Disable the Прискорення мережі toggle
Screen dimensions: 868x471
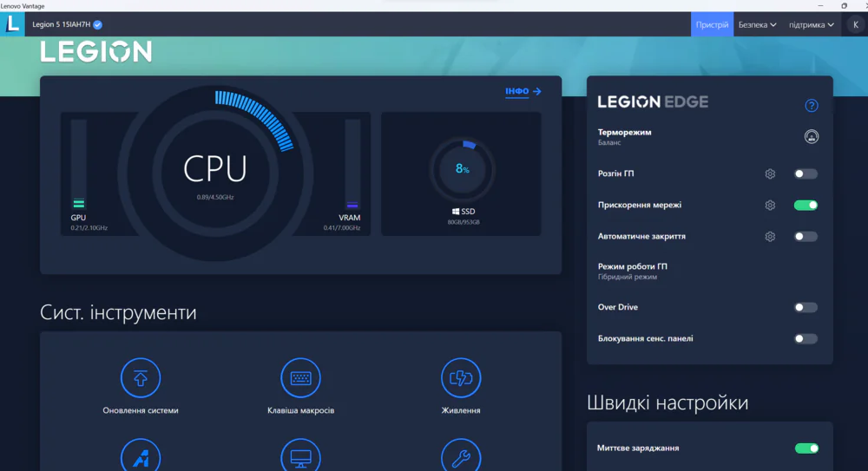[x=806, y=206]
